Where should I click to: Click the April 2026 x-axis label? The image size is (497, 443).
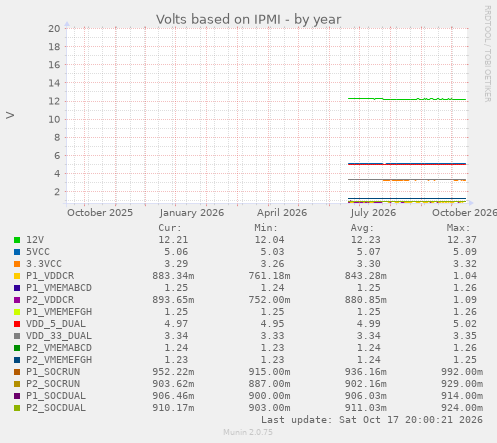pyautogui.click(x=282, y=213)
